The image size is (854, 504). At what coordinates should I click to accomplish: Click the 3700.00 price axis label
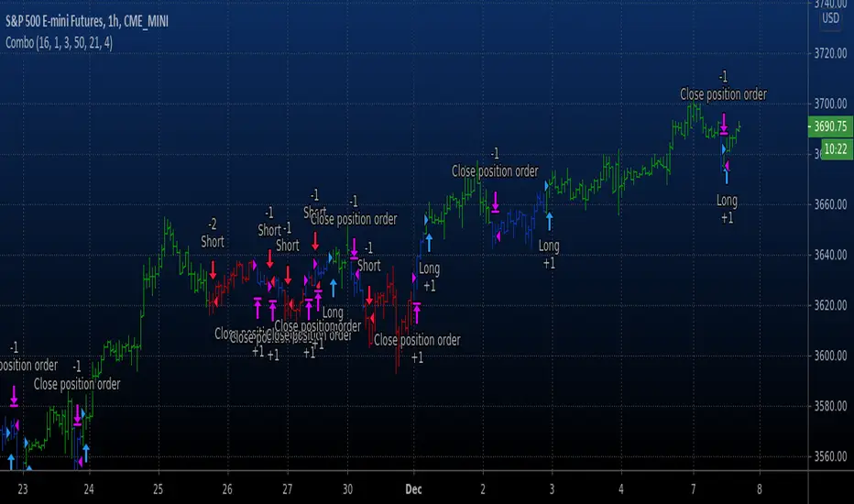point(830,104)
